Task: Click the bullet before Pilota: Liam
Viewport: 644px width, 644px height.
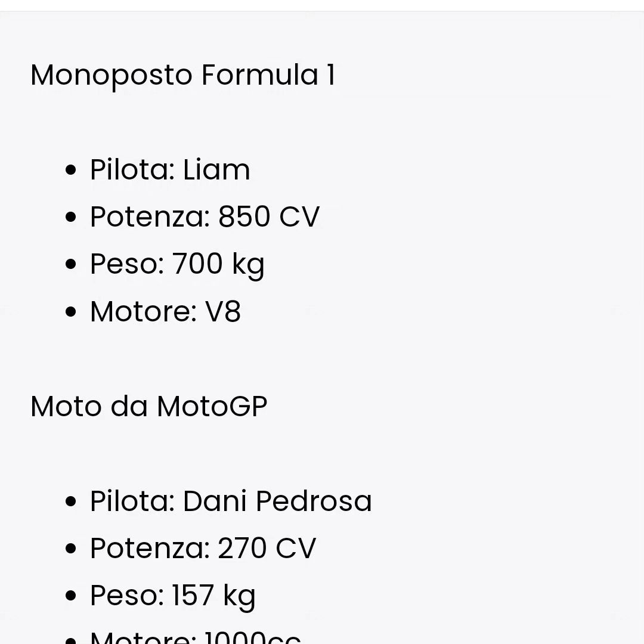Action: point(70,170)
